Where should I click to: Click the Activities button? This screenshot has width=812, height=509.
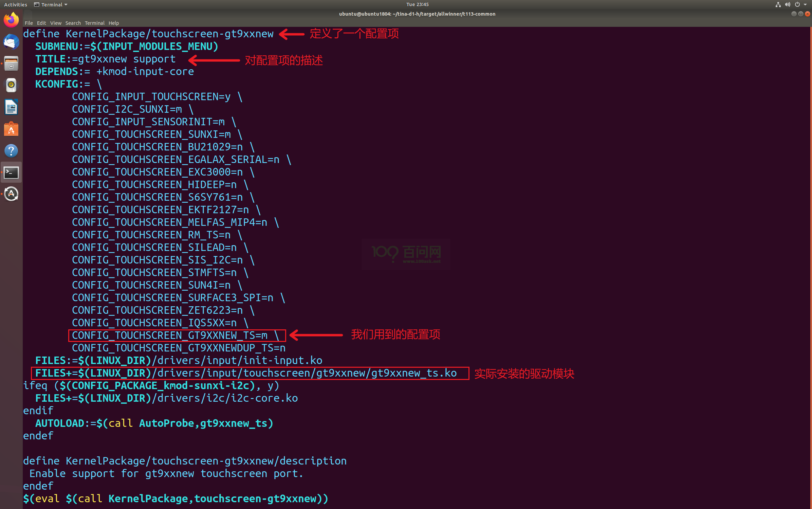coord(16,4)
